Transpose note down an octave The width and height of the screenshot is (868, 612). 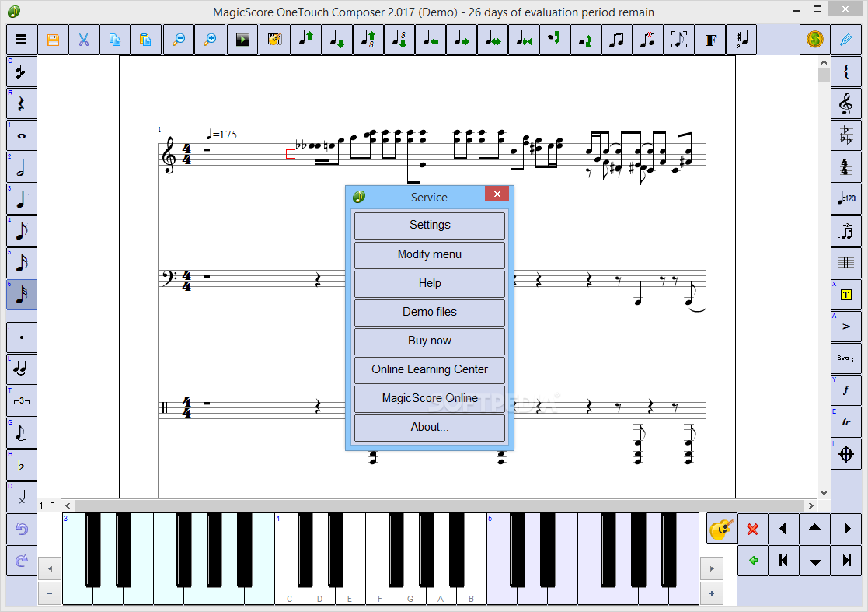pos(399,40)
